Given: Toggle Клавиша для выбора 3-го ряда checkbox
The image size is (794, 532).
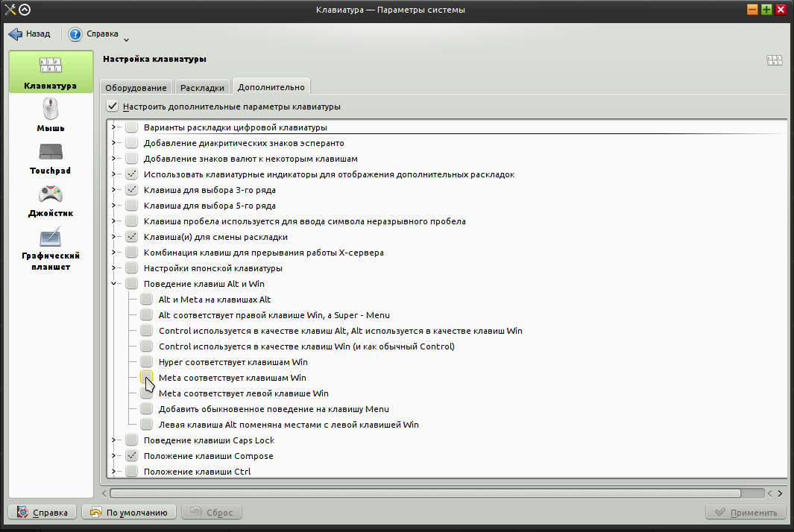Looking at the screenshot, I should coord(132,190).
